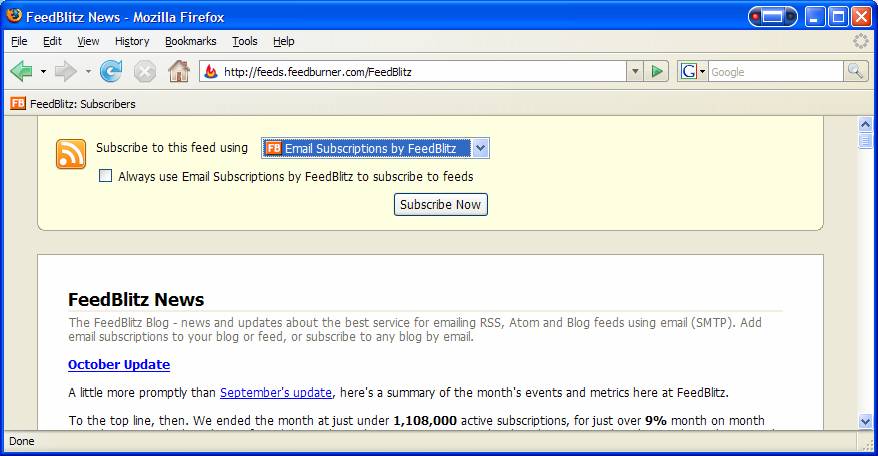The image size is (878, 456).
Task: Click the activity throbber icon
Action: click(x=861, y=41)
